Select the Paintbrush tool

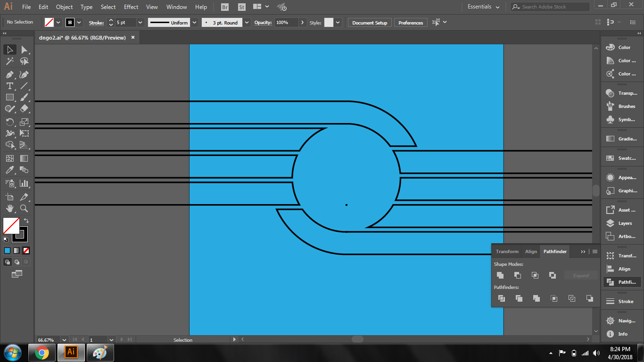pyautogui.click(x=25, y=97)
